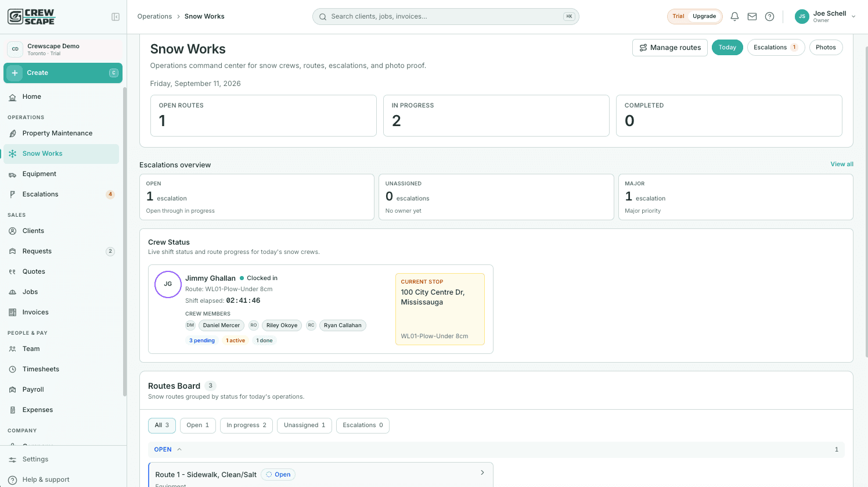Click the Upgrade button
Viewport: 868px width, 487px height.
tap(704, 16)
